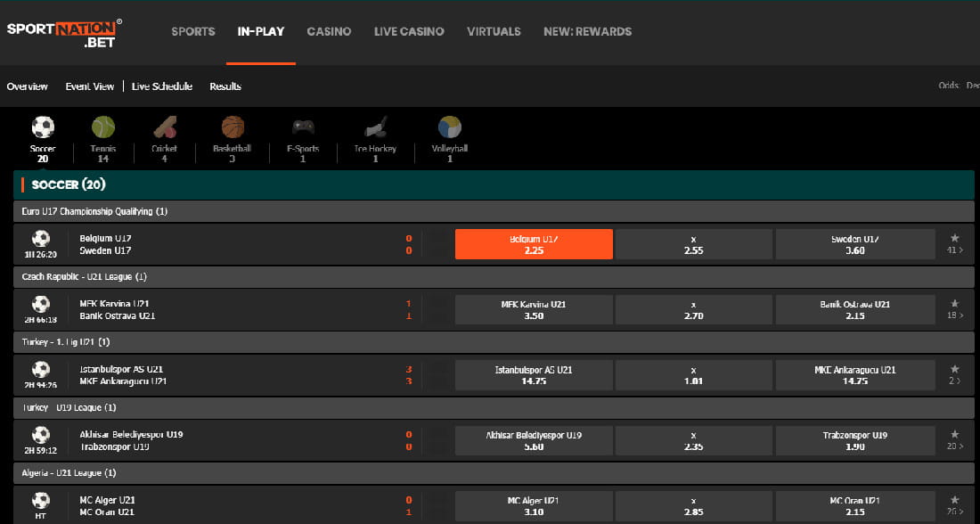Favorite the MFK Karvina U21 match star

coord(954,303)
